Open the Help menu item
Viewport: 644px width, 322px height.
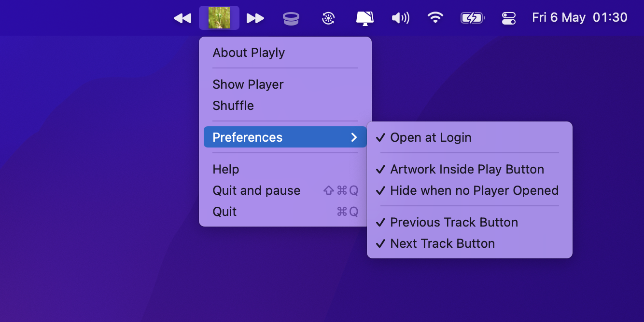285,169
